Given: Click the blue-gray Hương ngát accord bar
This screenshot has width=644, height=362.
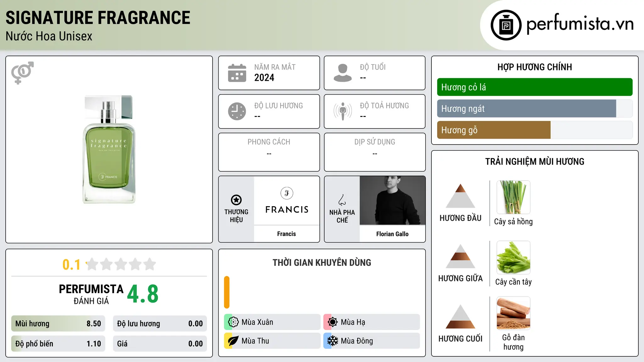Looking at the screenshot, I should [526, 109].
